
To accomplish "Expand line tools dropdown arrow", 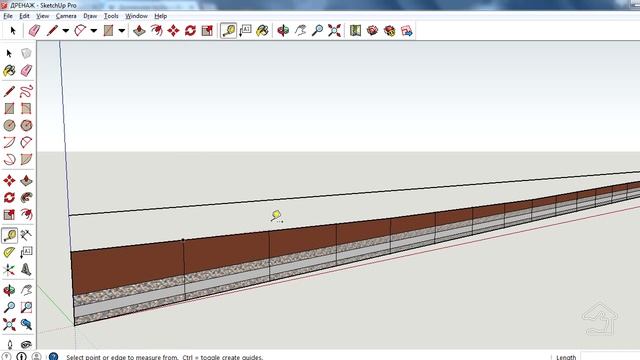I will click(65, 31).
